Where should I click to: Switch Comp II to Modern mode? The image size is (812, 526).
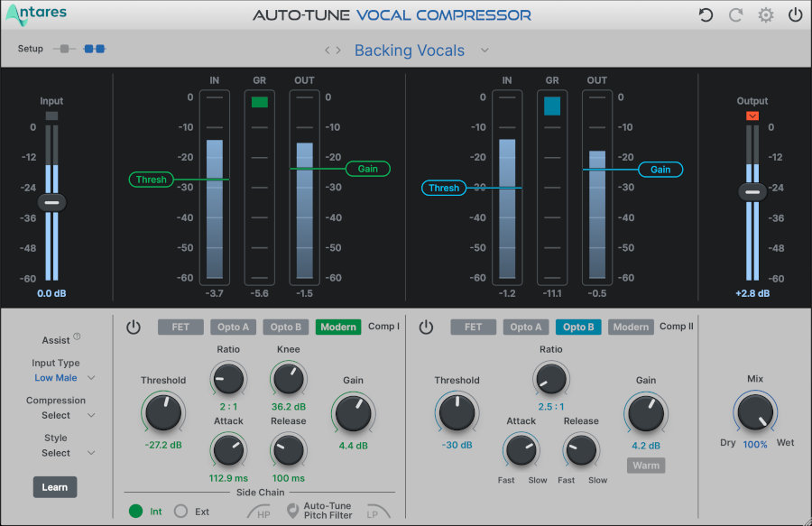(x=631, y=327)
